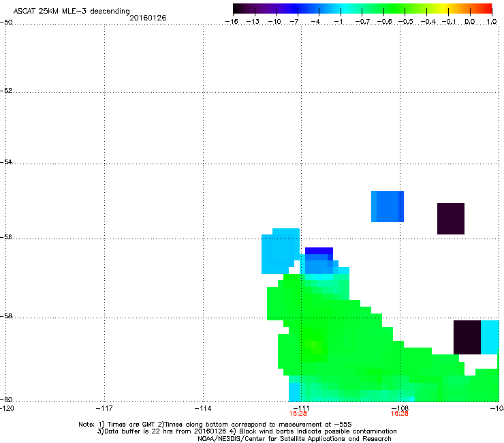The width and height of the screenshot is (504, 443).
Task: Click the latitude axis label -58
Action: [x=6, y=316]
